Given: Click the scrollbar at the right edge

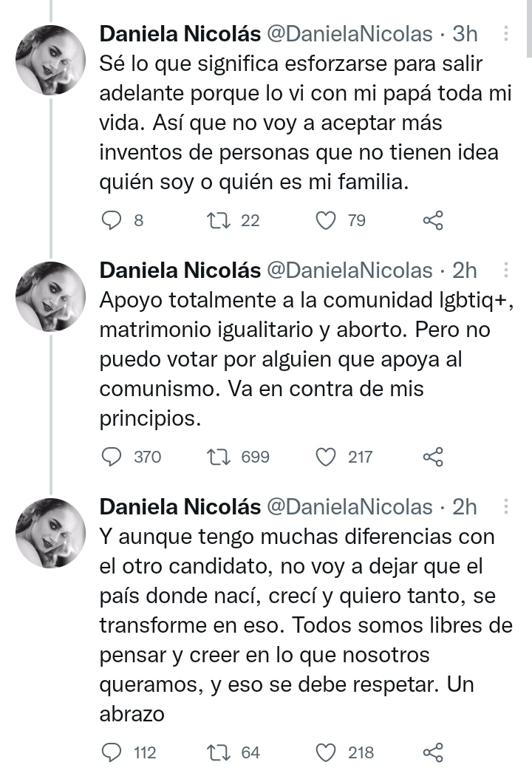Looking at the screenshot, I should (529, 30).
